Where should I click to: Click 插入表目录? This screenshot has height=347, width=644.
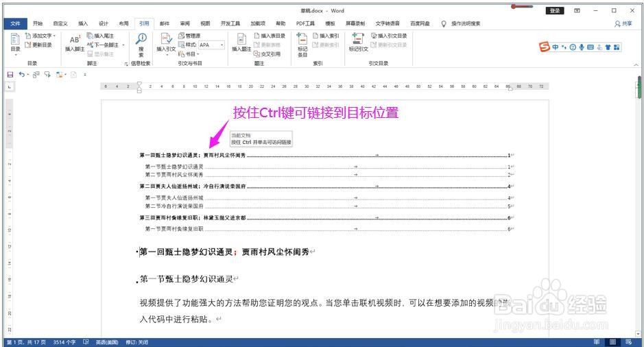[x=270, y=36]
